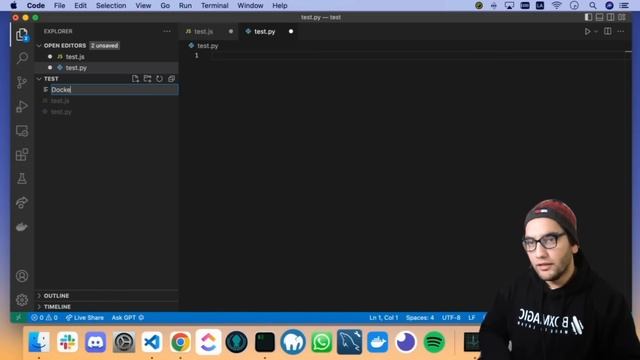Viewport: 640px width, 360px height.
Task: Click the new file name input field
Action: click(x=114, y=90)
